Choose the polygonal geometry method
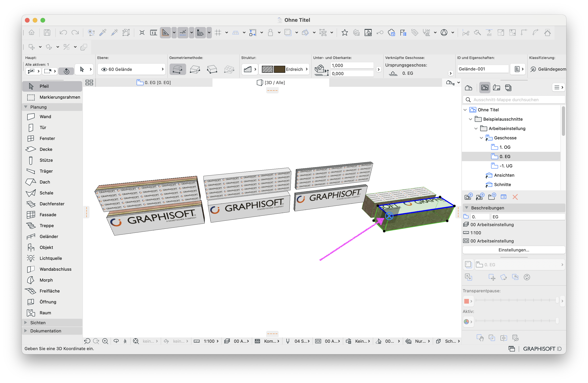Image resolution: width=588 pixels, height=383 pixels. pos(178,69)
